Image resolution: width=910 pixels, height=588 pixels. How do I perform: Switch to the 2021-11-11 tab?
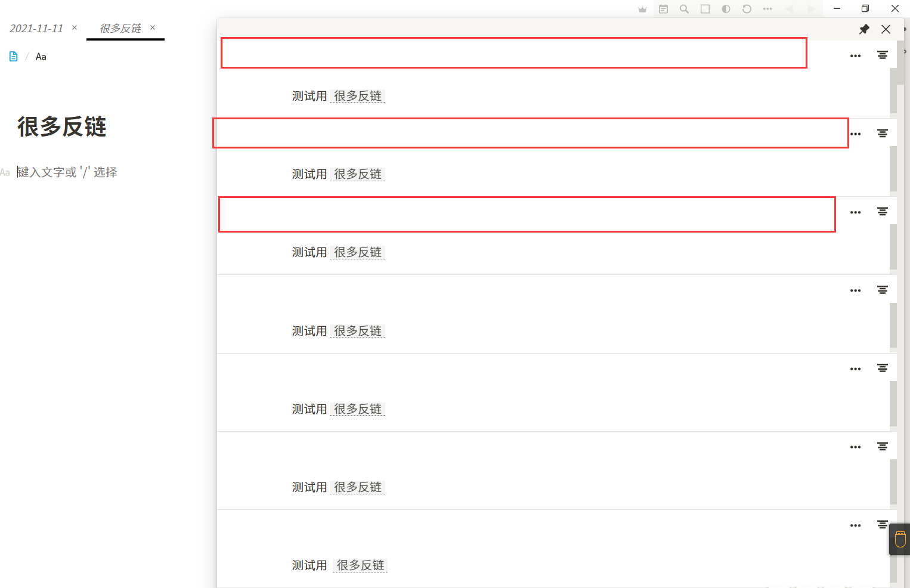click(36, 28)
